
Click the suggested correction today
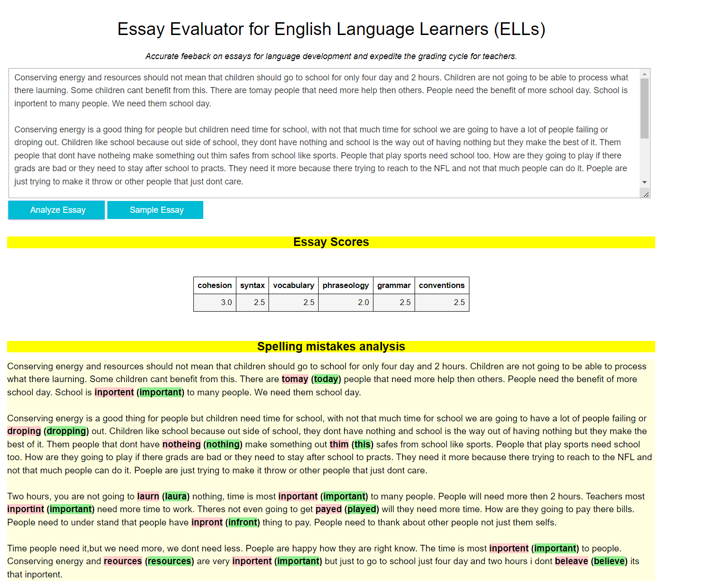326,379
